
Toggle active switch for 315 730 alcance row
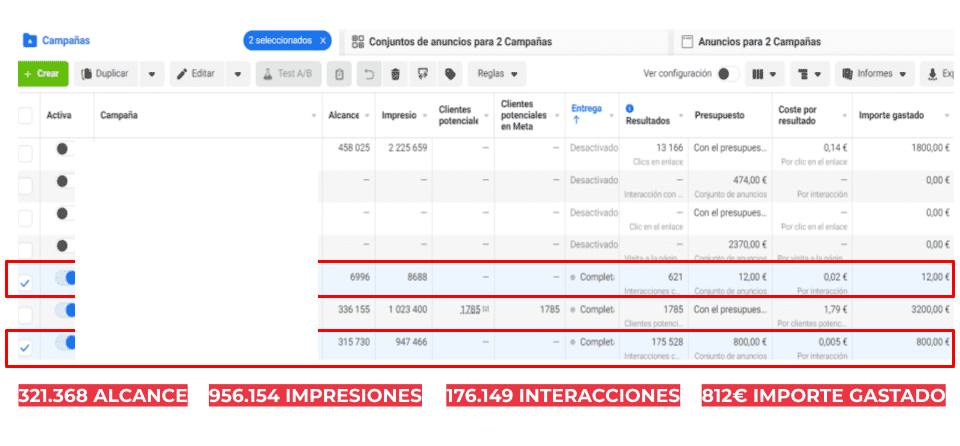tap(65, 344)
